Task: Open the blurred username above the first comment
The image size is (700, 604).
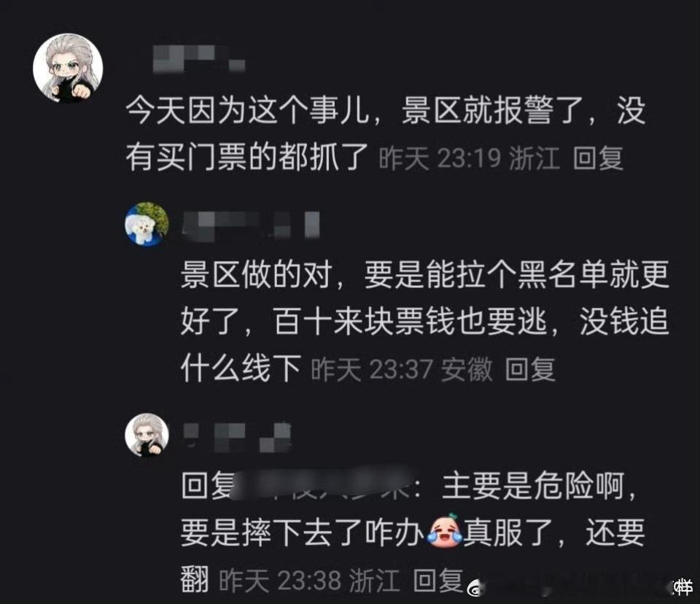Action: (199, 58)
